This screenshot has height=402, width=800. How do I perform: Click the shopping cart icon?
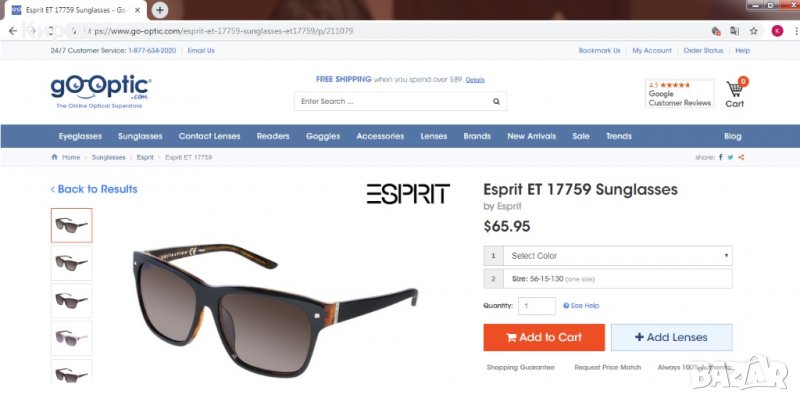pos(735,89)
